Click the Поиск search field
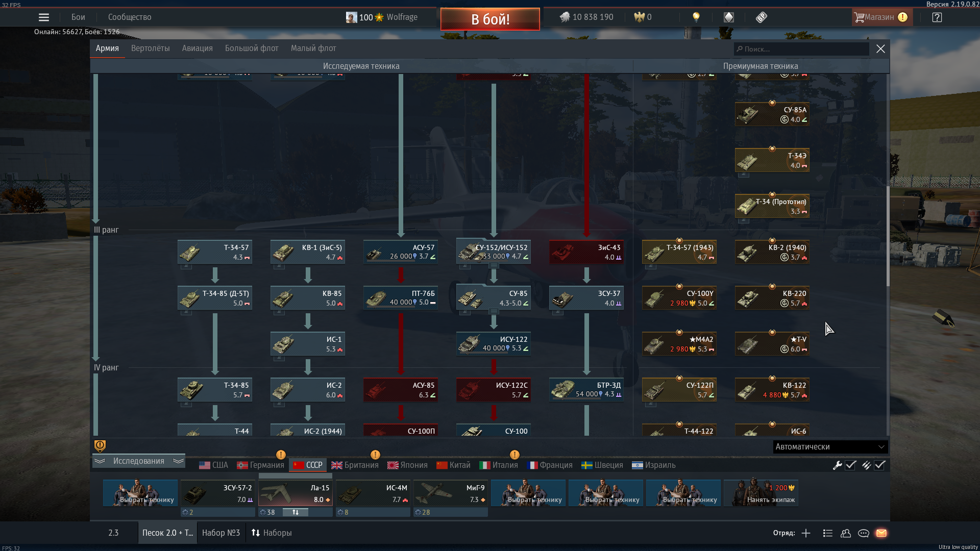Image resolution: width=980 pixels, height=551 pixels. tap(801, 49)
